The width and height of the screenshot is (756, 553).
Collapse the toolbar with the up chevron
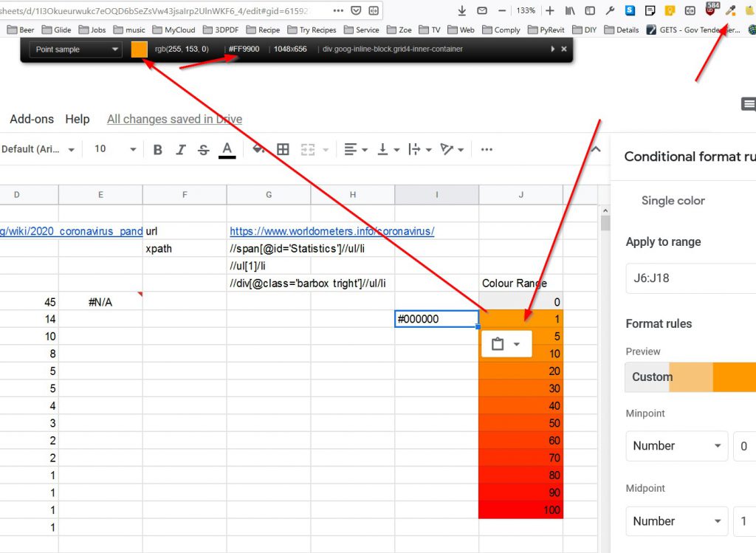pyautogui.click(x=595, y=149)
